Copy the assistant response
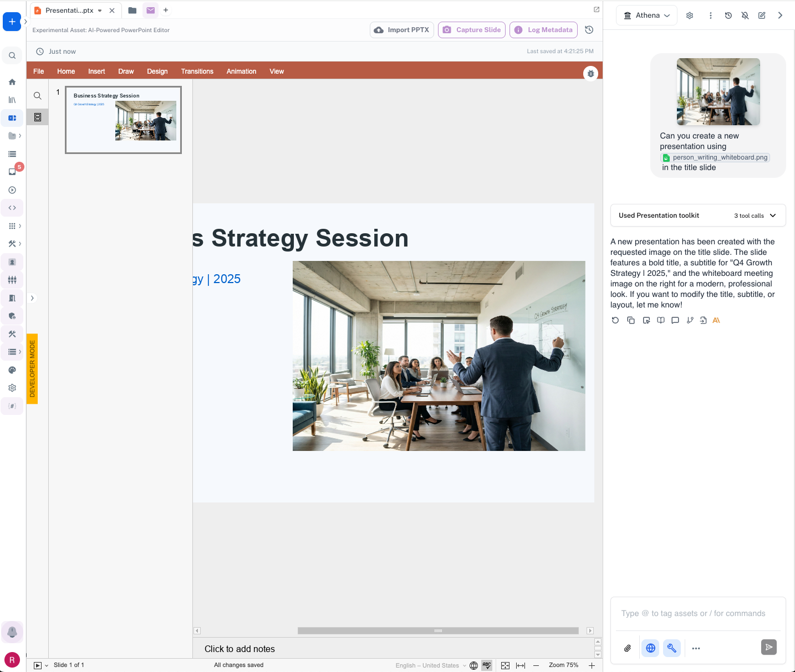The height and width of the screenshot is (672, 795). [631, 320]
